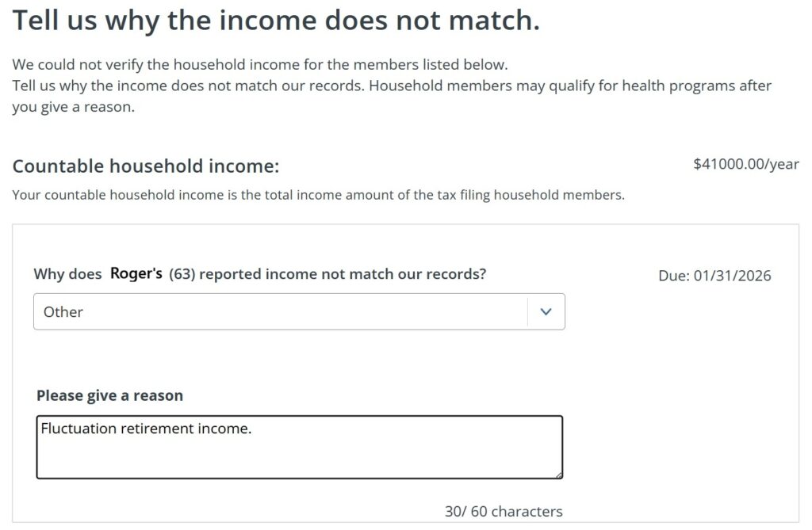Click the 'Please give a reason' label
This screenshot has width=812, height=530.
pos(109,395)
